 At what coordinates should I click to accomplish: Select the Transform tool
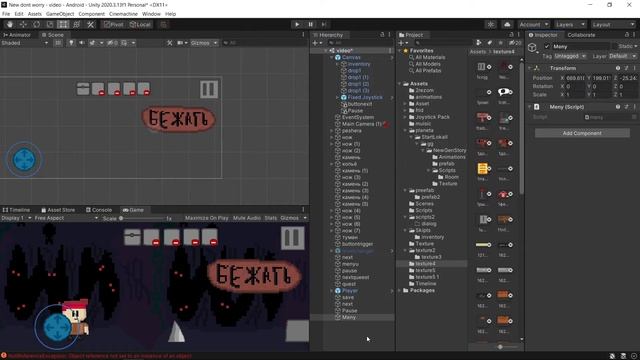coord(77,24)
